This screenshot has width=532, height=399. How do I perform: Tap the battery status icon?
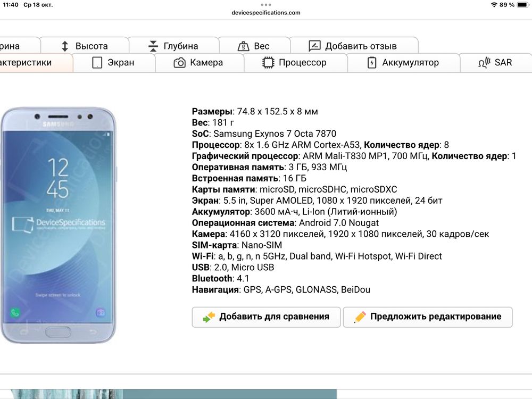523,4
